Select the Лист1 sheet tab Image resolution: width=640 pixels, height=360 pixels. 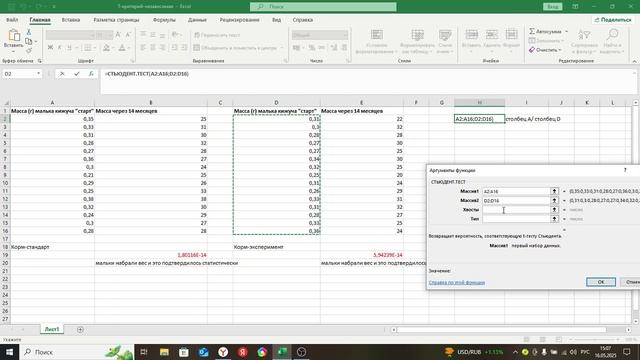point(52,329)
